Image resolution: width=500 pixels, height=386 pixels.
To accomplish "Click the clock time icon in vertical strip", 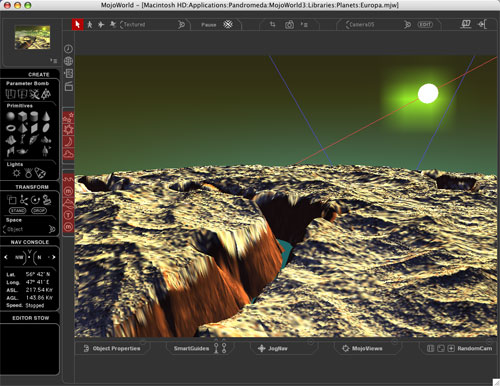I will point(68,49).
